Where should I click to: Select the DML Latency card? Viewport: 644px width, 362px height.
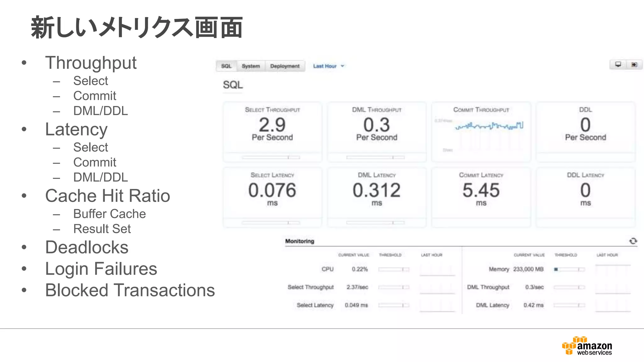pos(377,197)
